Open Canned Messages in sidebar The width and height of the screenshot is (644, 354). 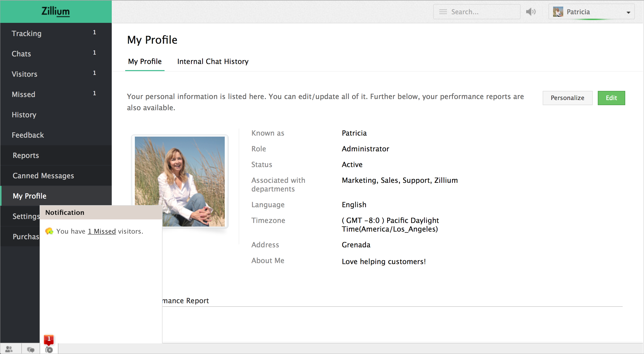[x=43, y=175]
